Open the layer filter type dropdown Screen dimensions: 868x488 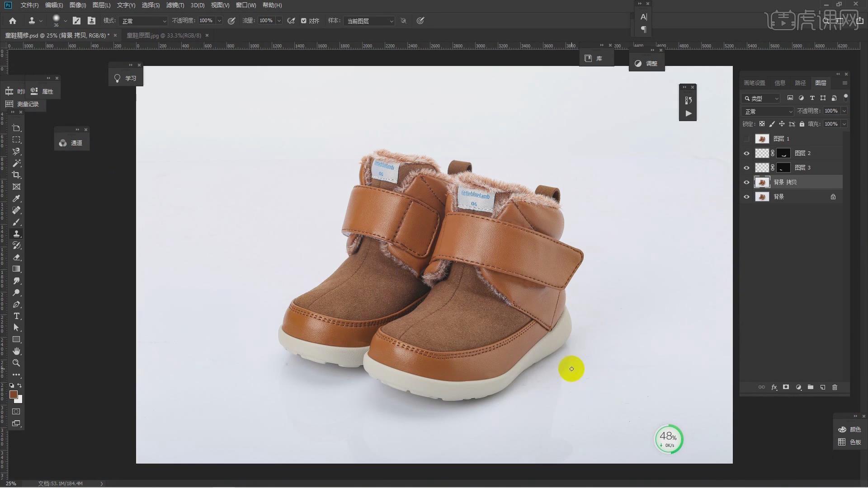coord(761,98)
